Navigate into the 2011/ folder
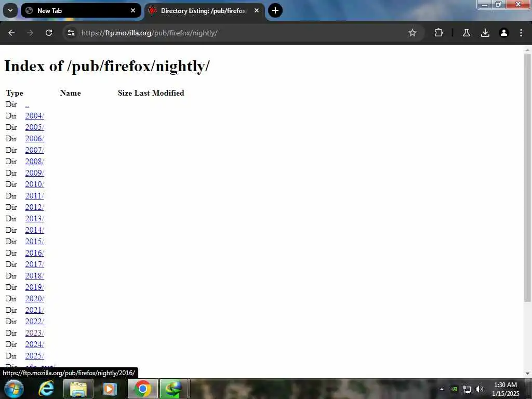532x399 pixels. (x=35, y=196)
